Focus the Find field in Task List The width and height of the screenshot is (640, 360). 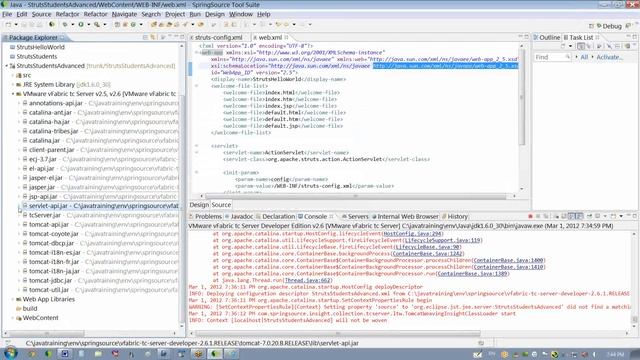552,57
